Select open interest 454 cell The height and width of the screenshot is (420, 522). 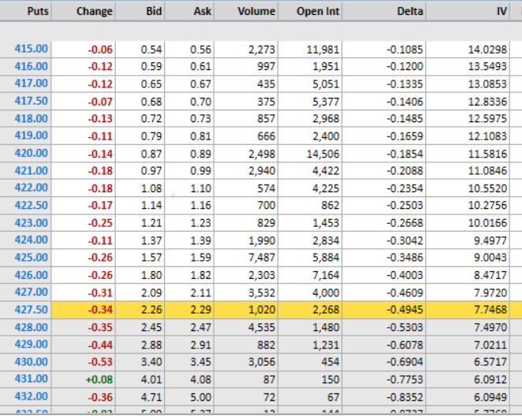pos(330,362)
